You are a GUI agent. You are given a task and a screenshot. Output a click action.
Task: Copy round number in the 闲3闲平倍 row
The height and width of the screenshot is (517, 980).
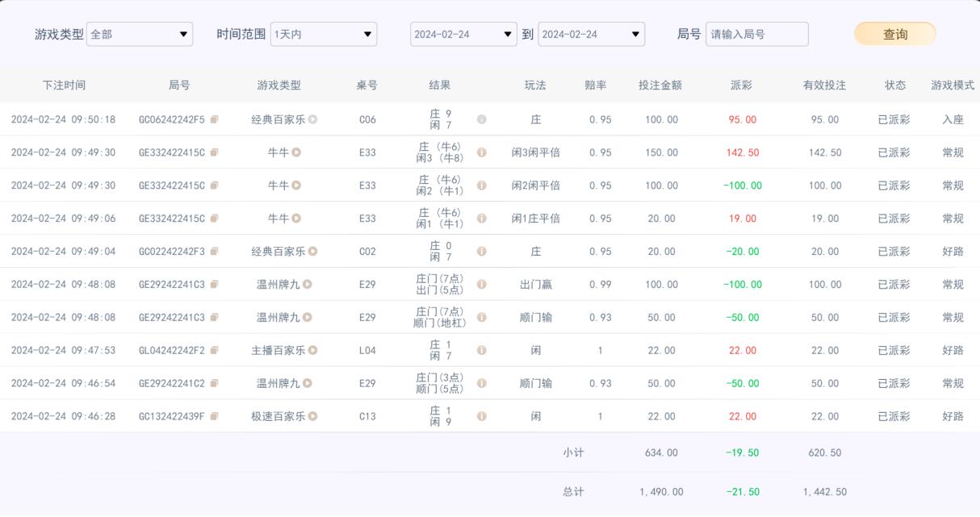coord(214,152)
